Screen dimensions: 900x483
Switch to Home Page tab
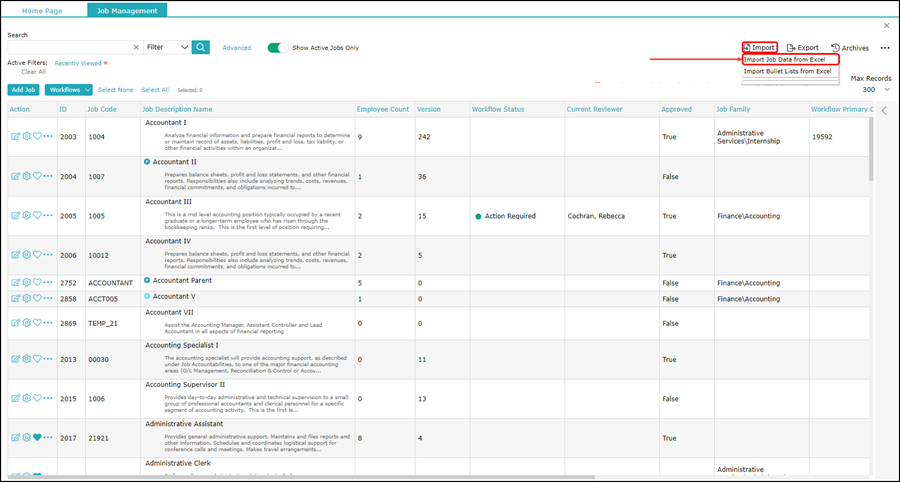[42, 10]
